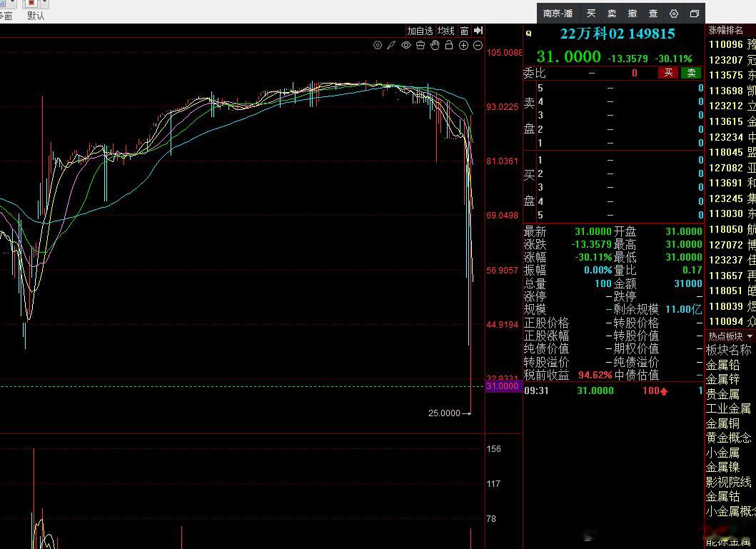Toggle the 均线 moving averages button

(x=446, y=31)
